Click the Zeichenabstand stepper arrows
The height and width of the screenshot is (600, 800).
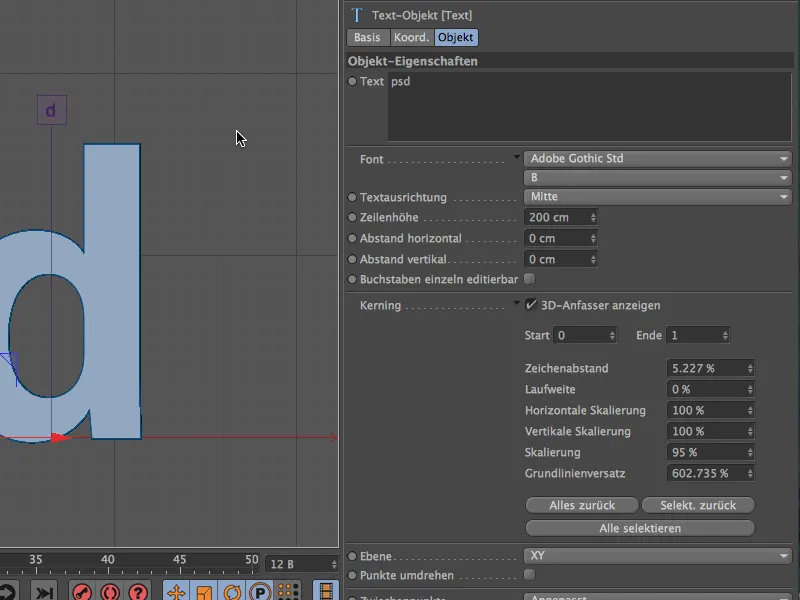[x=750, y=368]
